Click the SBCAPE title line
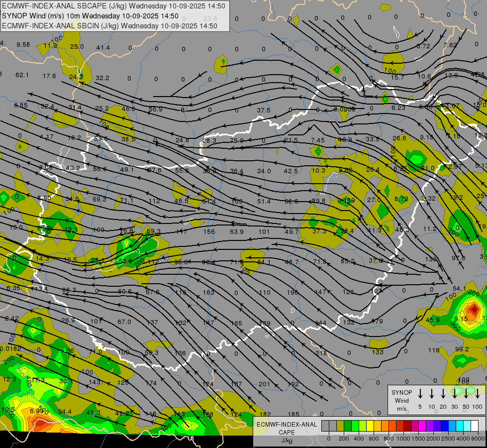Image resolution: width=487 pixels, height=448 pixels. 114,6
